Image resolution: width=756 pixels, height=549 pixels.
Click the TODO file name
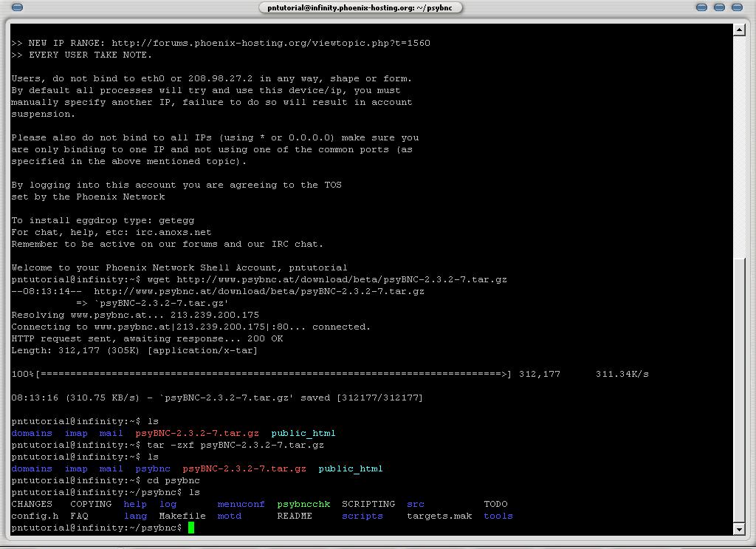point(495,504)
